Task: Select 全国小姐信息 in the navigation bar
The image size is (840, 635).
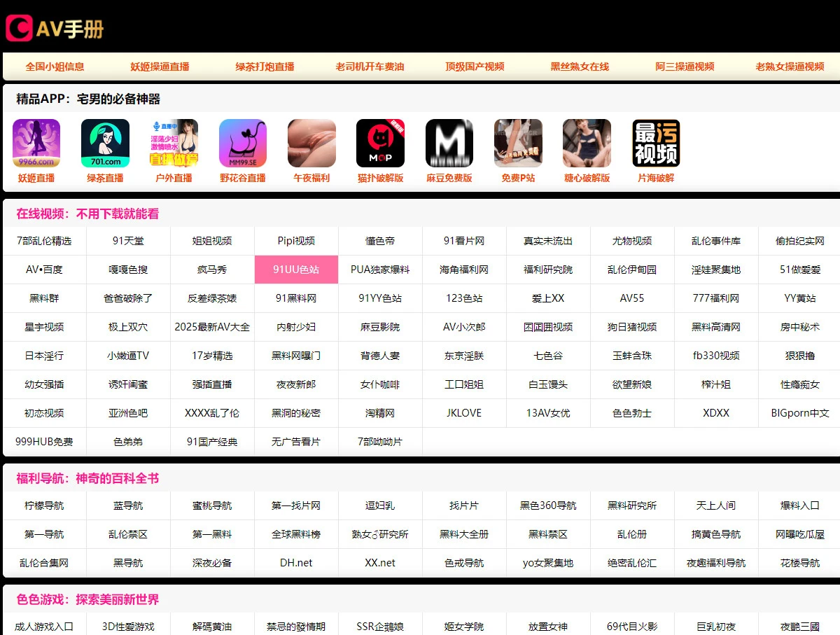Action: pyautogui.click(x=56, y=66)
